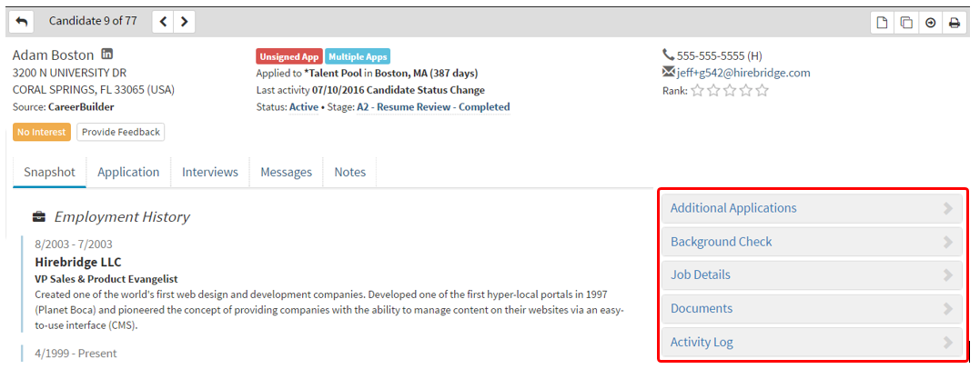Switch to the Interviews tab
The width and height of the screenshot is (980, 369).
pos(209,172)
